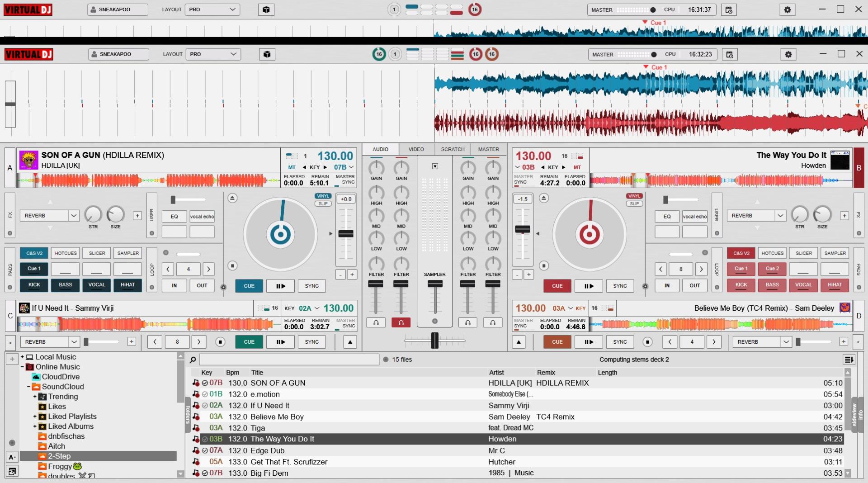Toggle SLIP mode on deck A
Viewport: 868px width, 483px height.
(323, 204)
